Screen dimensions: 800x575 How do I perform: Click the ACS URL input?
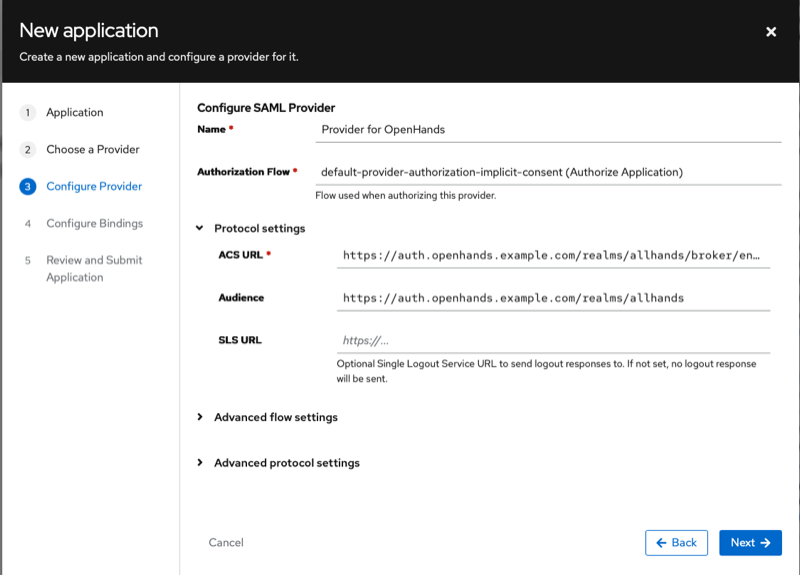coord(553,256)
